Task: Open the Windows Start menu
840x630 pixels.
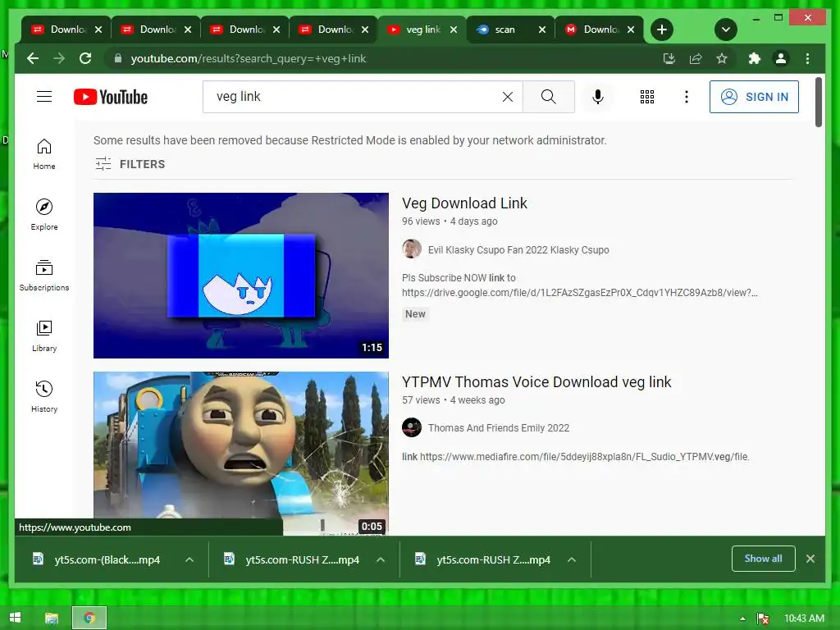Action: (x=15, y=618)
